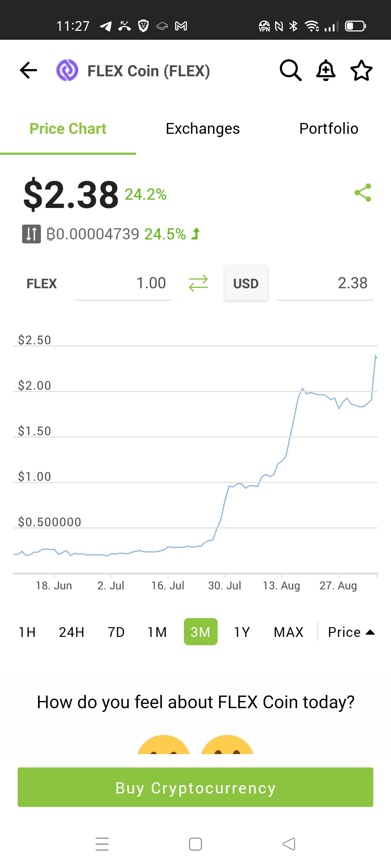Open the USD currency selector
Viewport: 391px width, 868px height.
point(246,283)
